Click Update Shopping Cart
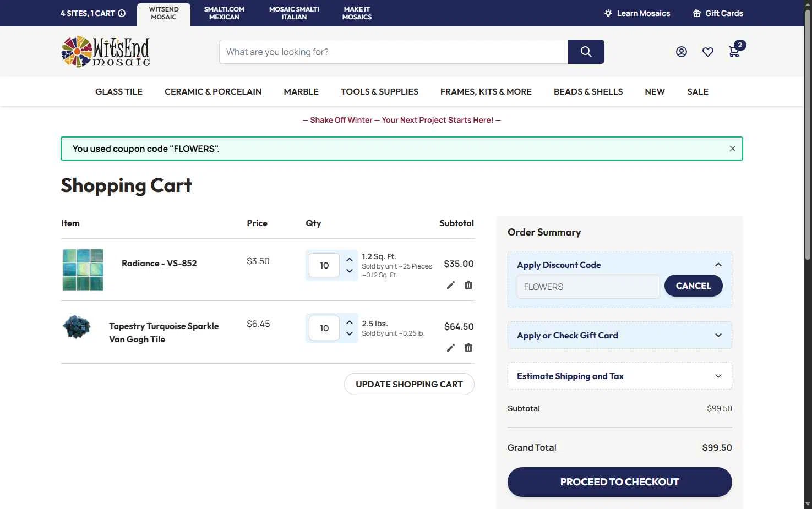812x509 pixels. pos(409,384)
